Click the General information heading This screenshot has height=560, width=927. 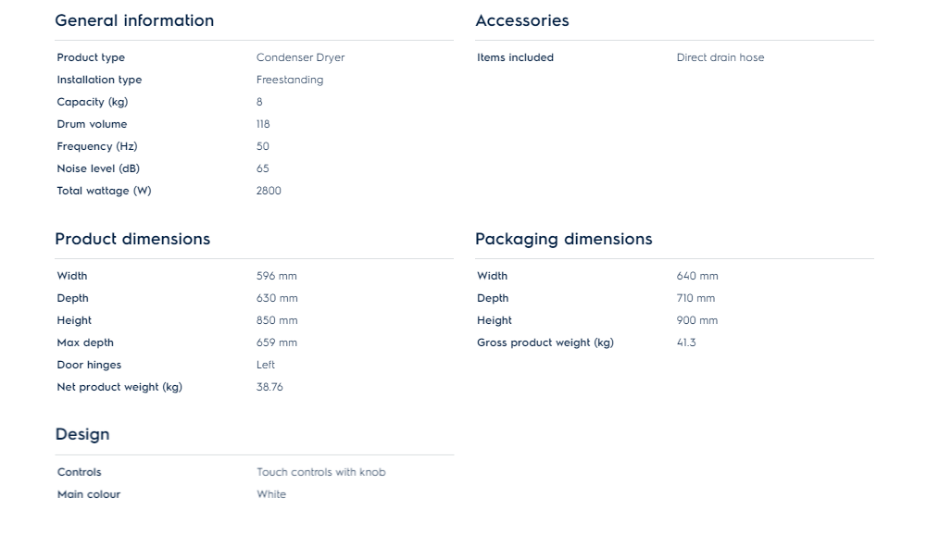coord(134,20)
